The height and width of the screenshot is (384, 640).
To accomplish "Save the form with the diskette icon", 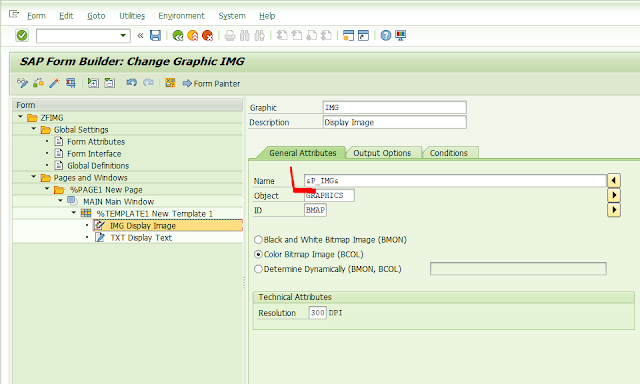I will 155,36.
